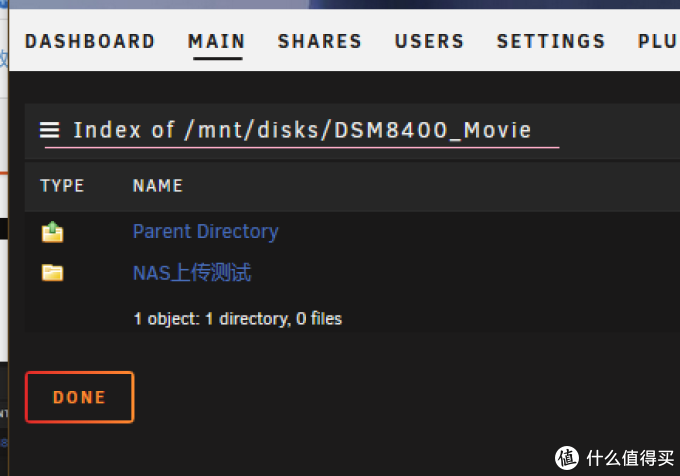Viewport: 680px width, 476px height.
Task: Click the 什么值得买 watermark text
Action: point(630,458)
